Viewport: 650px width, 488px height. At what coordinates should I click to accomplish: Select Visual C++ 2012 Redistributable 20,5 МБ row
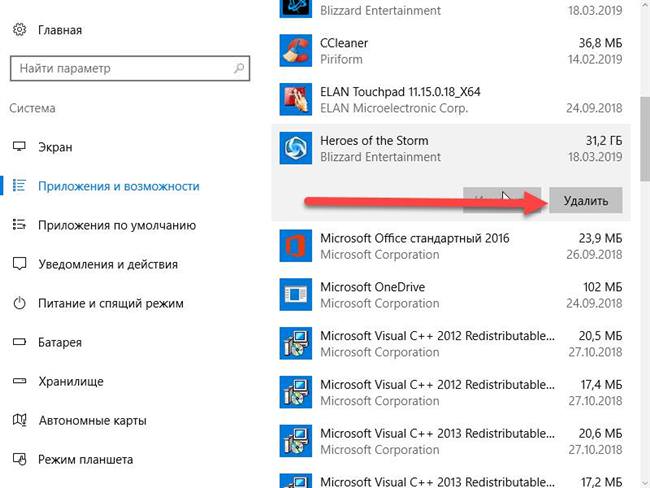click(451, 343)
